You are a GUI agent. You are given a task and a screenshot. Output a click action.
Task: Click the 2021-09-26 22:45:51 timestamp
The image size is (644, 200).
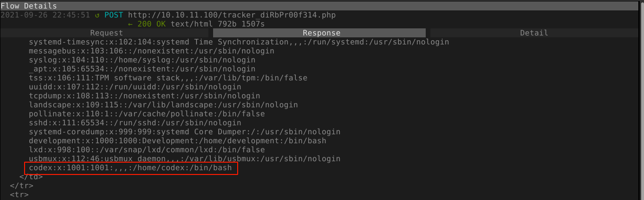45,15
